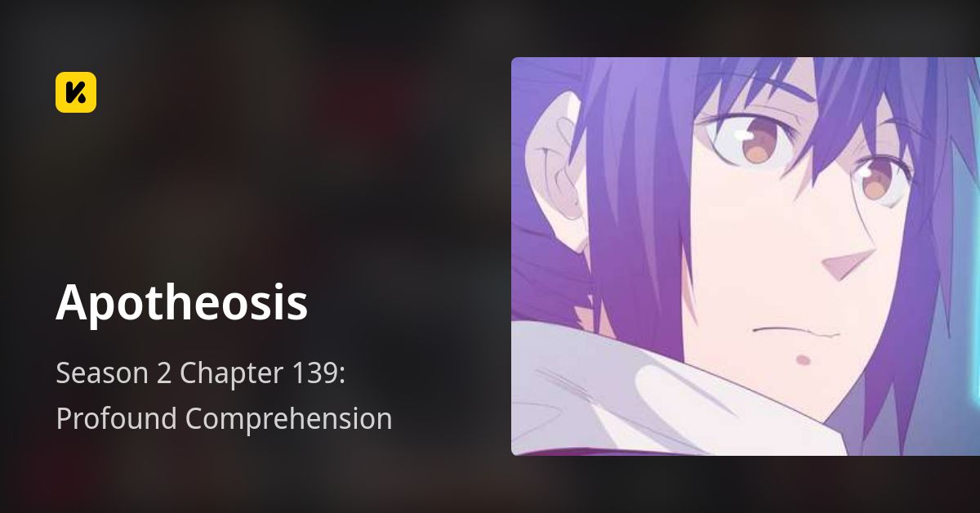Click the Profound Comprehension subtitle
Screen dimensions: 980x513
(x=224, y=419)
